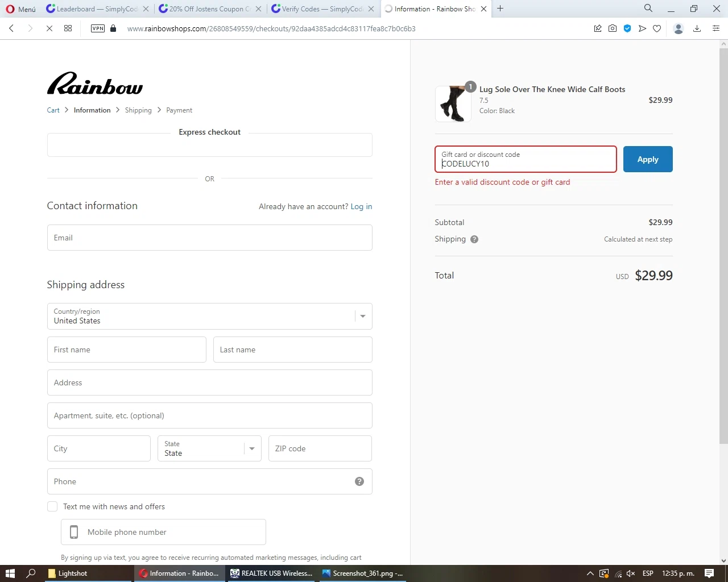Screen dimensions: 728x582
Task: Switch to Leaderboard — SimplyCodes tab
Action: click(x=98, y=9)
